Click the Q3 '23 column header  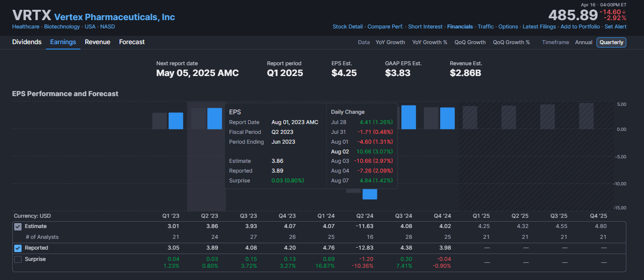click(x=249, y=216)
